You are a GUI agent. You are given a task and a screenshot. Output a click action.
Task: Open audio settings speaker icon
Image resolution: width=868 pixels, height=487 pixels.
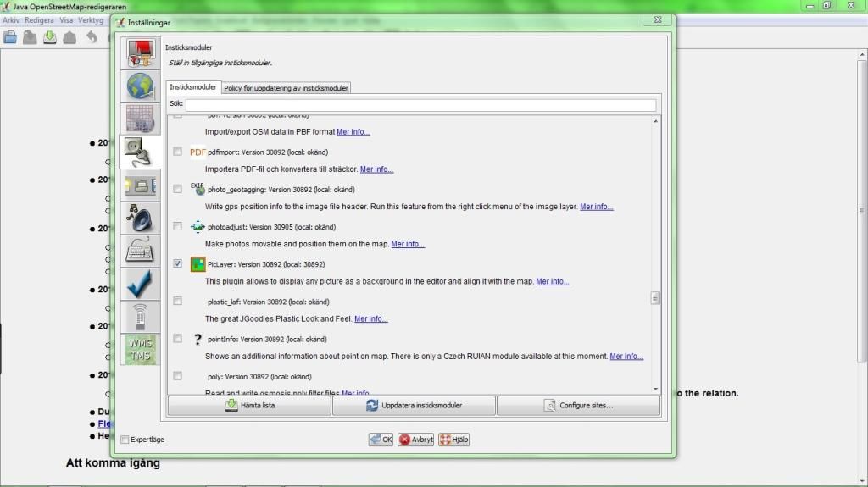click(x=140, y=218)
